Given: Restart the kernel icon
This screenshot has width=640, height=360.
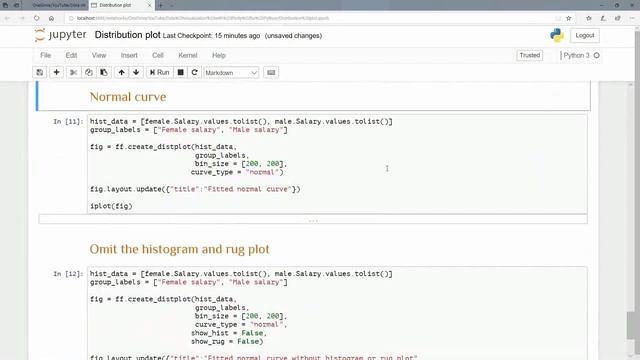Looking at the screenshot, I should (195, 72).
